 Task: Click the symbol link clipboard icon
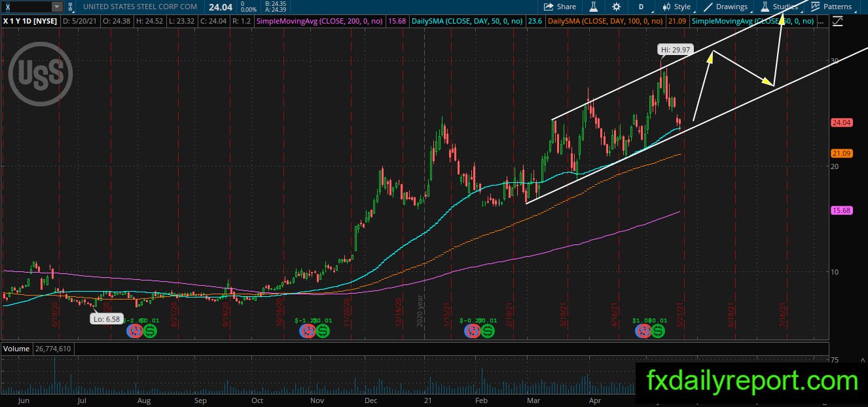tap(71, 7)
